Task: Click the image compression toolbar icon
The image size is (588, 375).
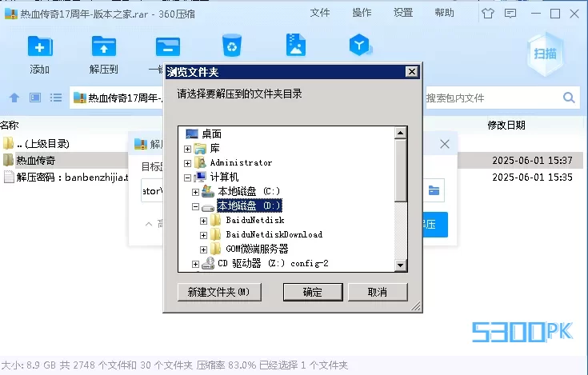Action: coord(295,46)
